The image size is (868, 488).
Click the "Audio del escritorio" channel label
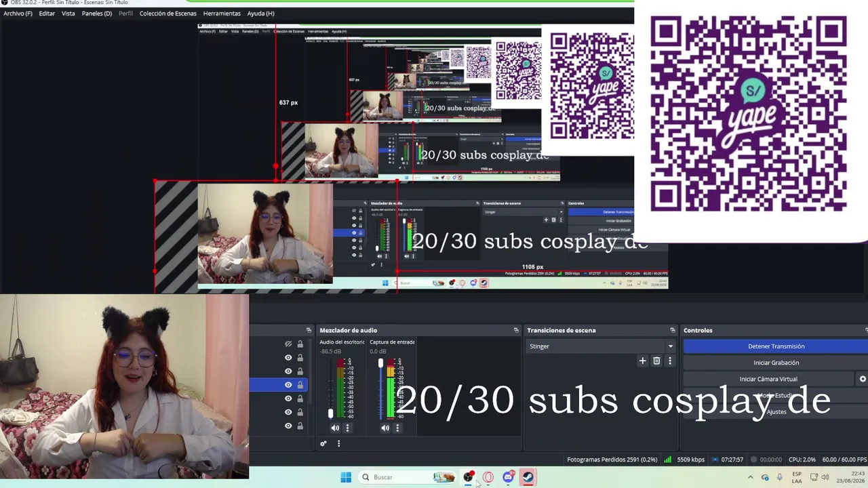342,342
